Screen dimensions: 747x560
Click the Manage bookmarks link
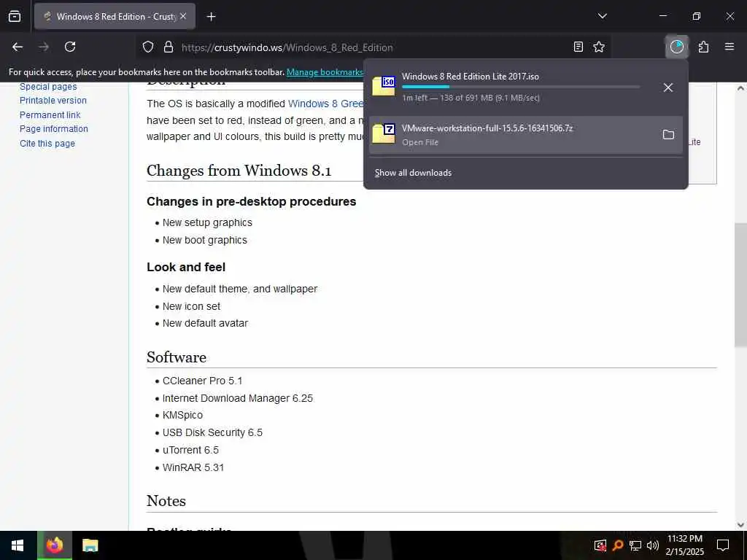coord(325,72)
